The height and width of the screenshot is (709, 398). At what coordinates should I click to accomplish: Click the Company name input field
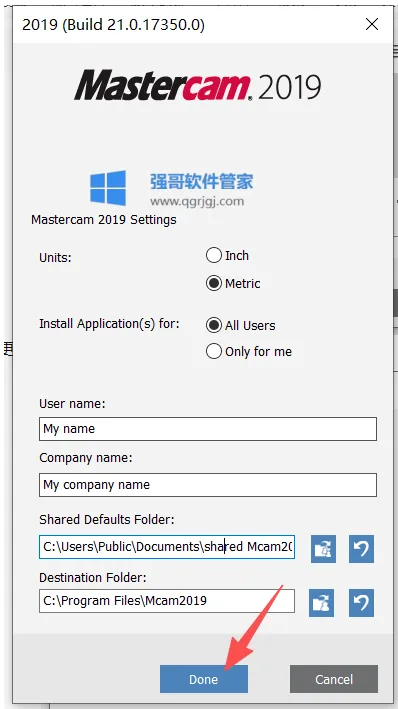pos(208,485)
